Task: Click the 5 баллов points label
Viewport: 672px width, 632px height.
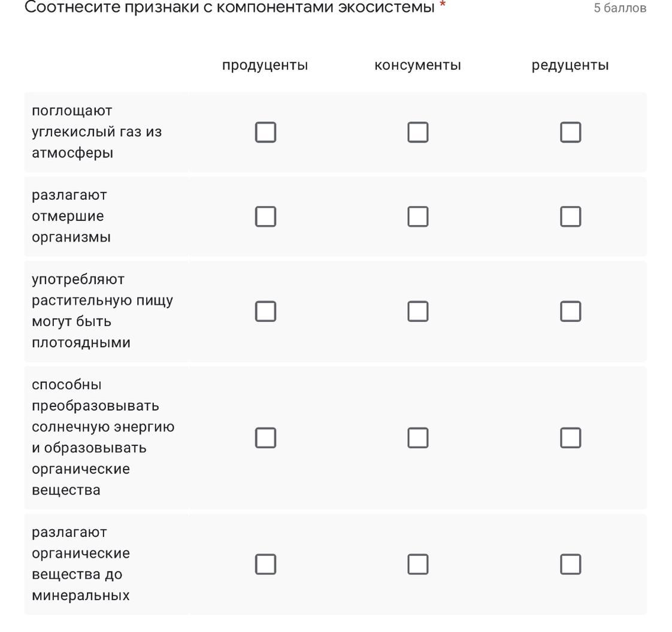Action: tap(620, 8)
